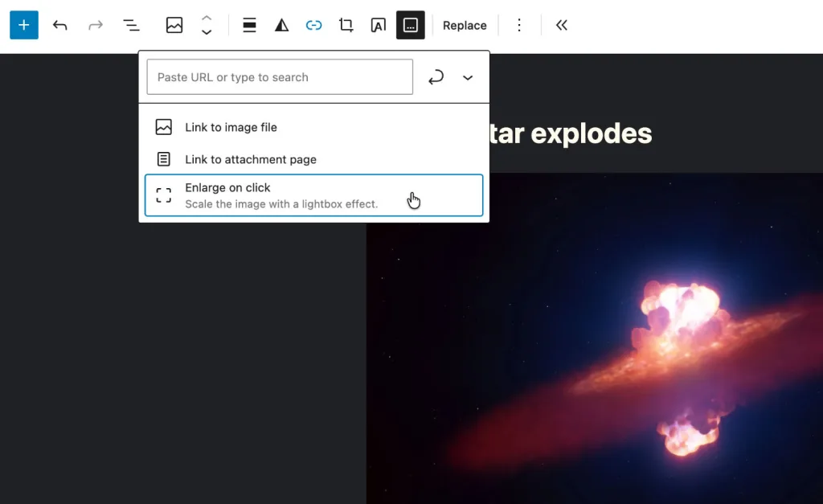823x504 pixels.
Task: Open the Document Overview panel
Action: (131, 25)
